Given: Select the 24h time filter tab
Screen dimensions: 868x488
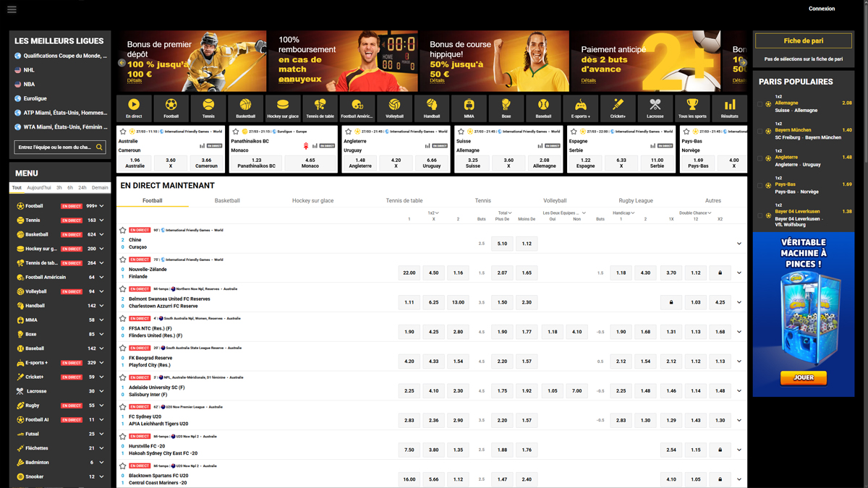Looking at the screenshot, I should click(82, 188).
